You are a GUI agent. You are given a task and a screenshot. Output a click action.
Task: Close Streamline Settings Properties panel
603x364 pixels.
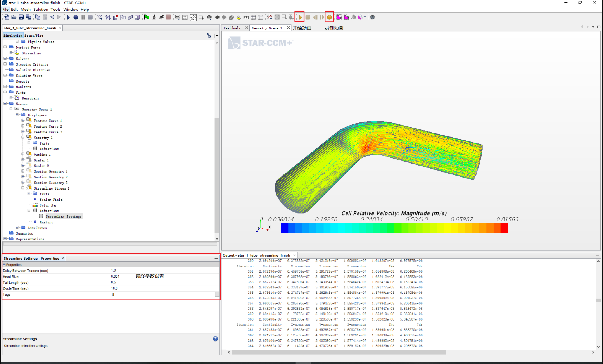pyautogui.click(x=63, y=258)
